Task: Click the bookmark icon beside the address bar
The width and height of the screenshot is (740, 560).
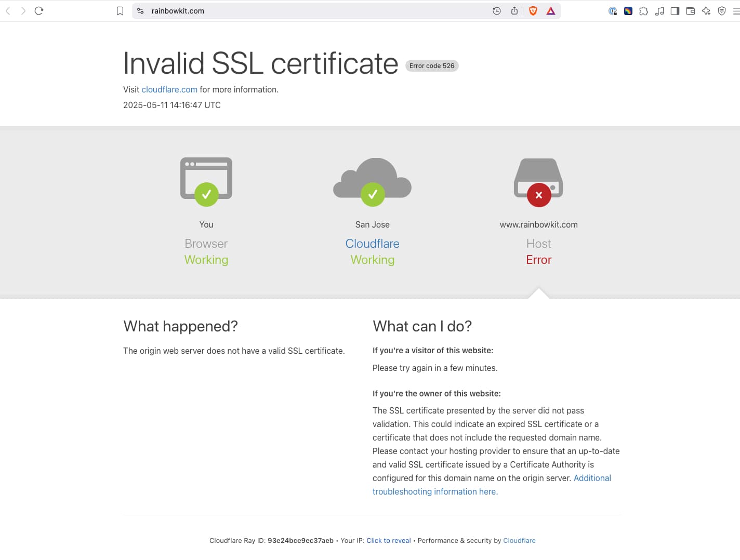Action: coord(120,11)
